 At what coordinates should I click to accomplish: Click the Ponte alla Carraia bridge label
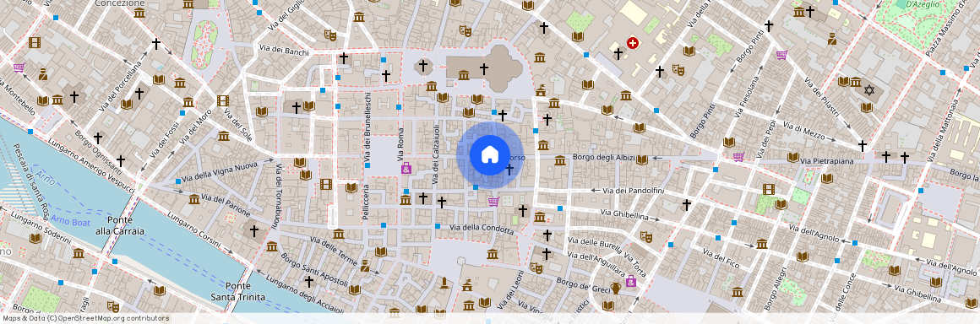point(126,225)
